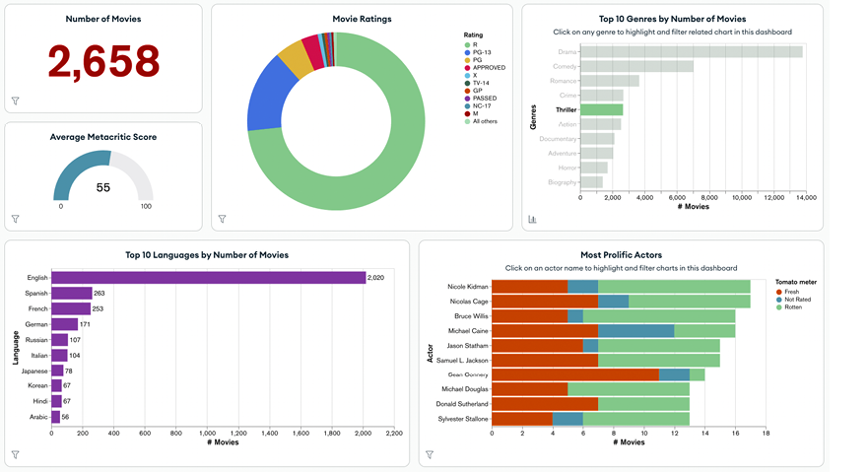Click the Movie Ratings chart title
The height and width of the screenshot is (473, 868).
(362, 19)
